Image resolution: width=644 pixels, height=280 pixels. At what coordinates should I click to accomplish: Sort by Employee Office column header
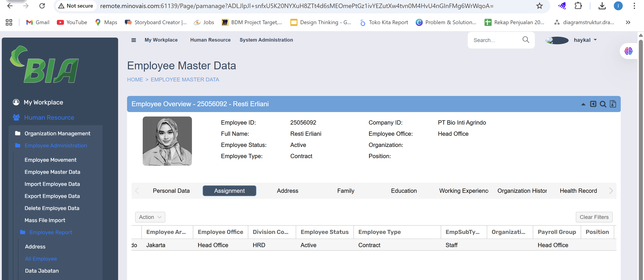pyautogui.click(x=220, y=232)
